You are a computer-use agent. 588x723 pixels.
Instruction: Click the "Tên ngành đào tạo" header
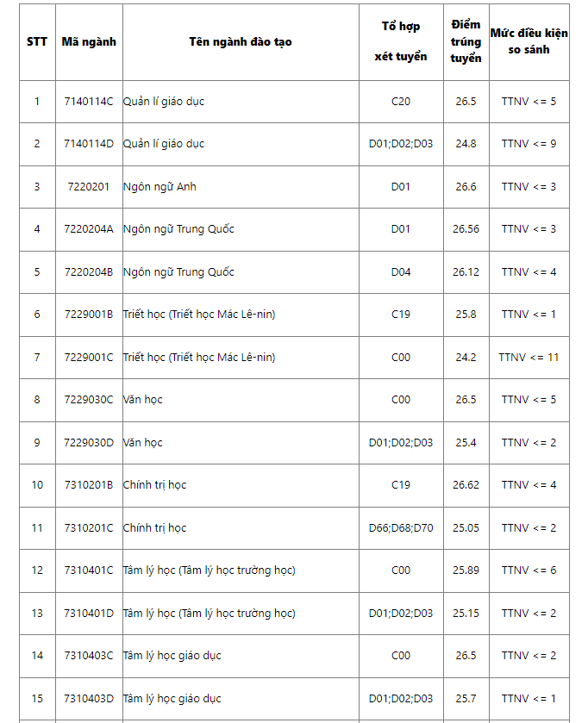coord(240,41)
